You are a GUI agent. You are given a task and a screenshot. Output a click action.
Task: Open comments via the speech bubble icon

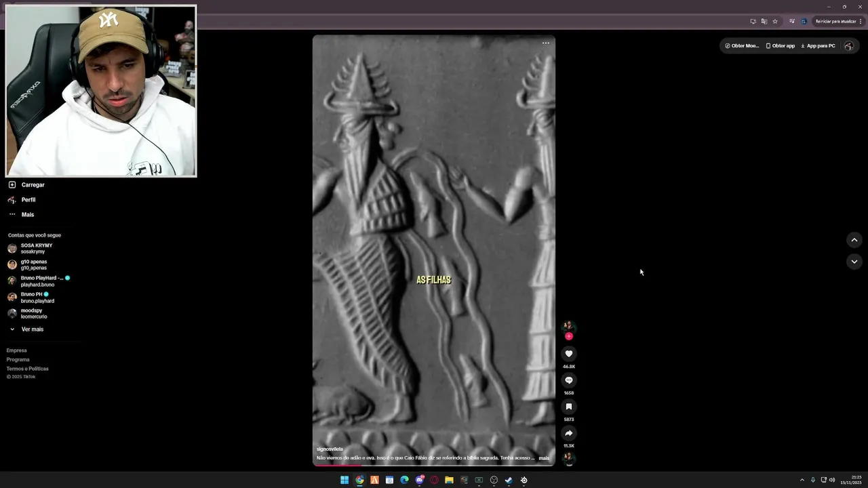pyautogui.click(x=568, y=380)
